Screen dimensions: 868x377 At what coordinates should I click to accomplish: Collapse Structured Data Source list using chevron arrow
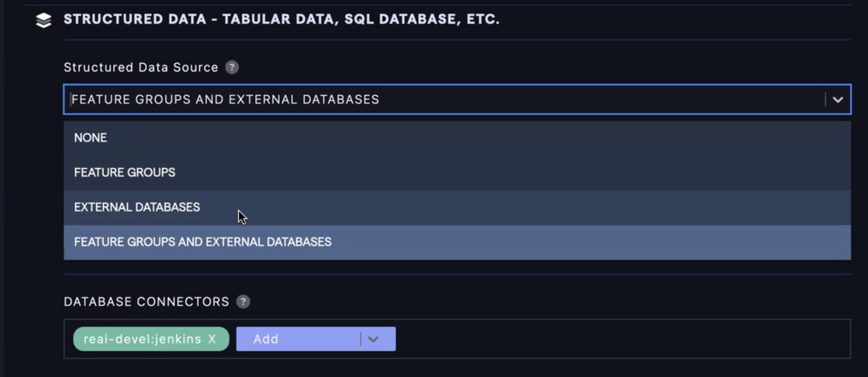(x=838, y=100)
